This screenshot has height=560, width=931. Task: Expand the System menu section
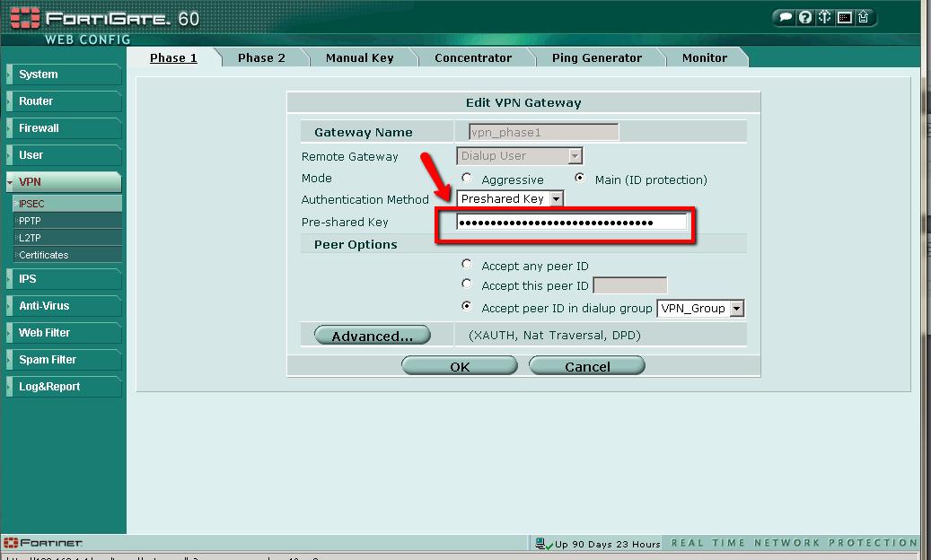point(64,74)
